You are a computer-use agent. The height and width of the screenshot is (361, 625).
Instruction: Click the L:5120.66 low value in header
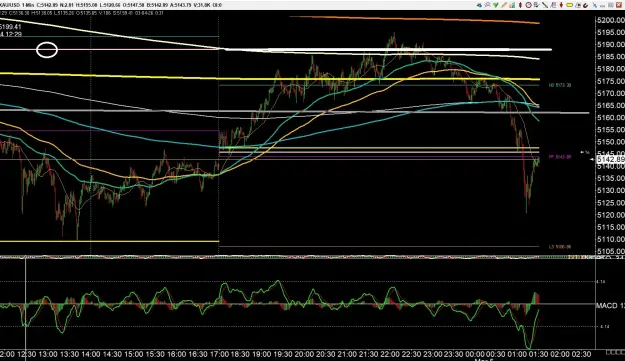tap(110, 5)
